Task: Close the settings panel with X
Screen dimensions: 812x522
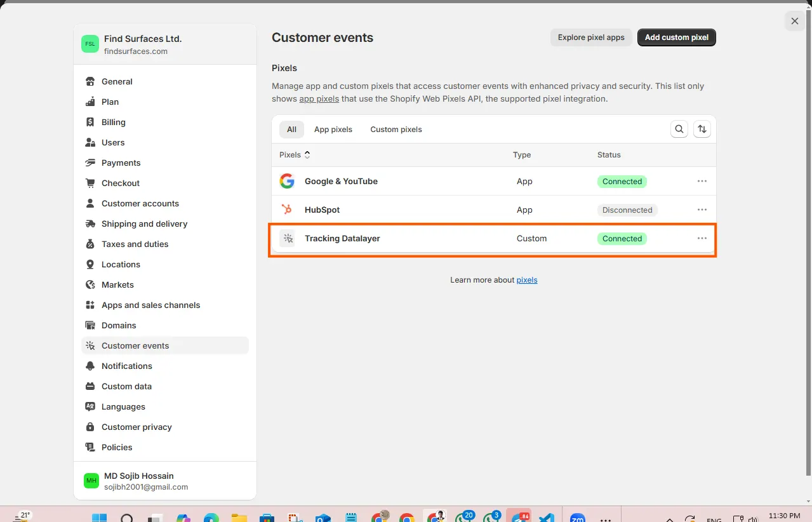Action: coord(795,21)
